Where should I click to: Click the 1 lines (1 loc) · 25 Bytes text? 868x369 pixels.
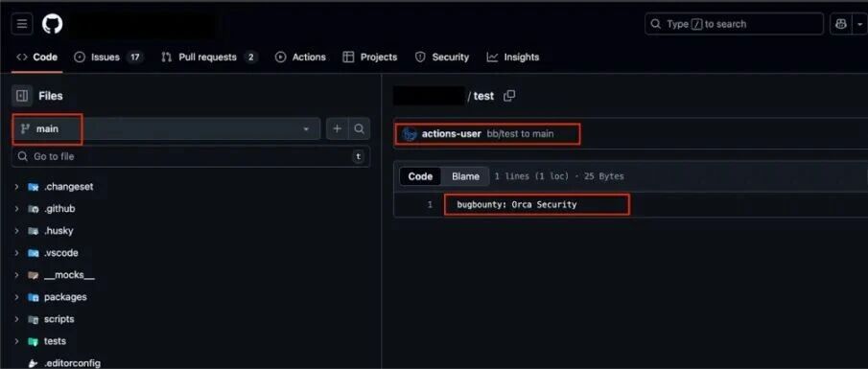click(559, 176)
